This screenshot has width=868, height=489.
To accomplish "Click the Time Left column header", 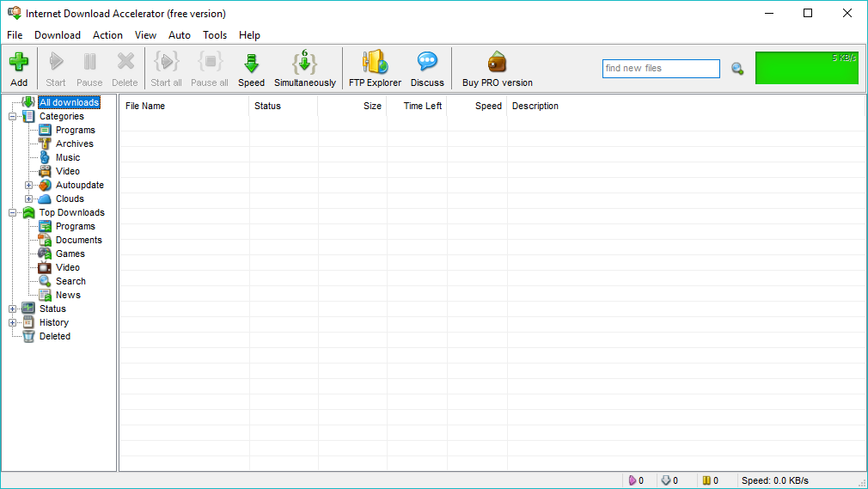I will pos(417,106).
